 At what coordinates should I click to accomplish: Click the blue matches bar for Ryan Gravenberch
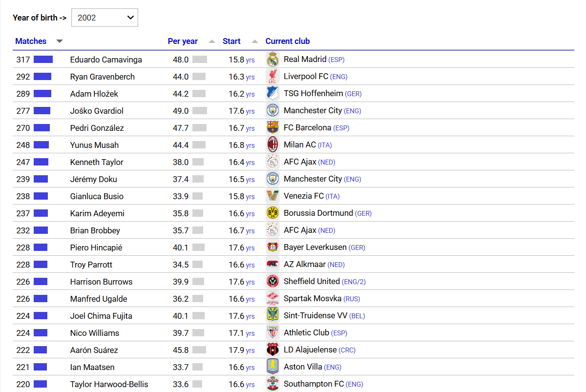[42, 77]
